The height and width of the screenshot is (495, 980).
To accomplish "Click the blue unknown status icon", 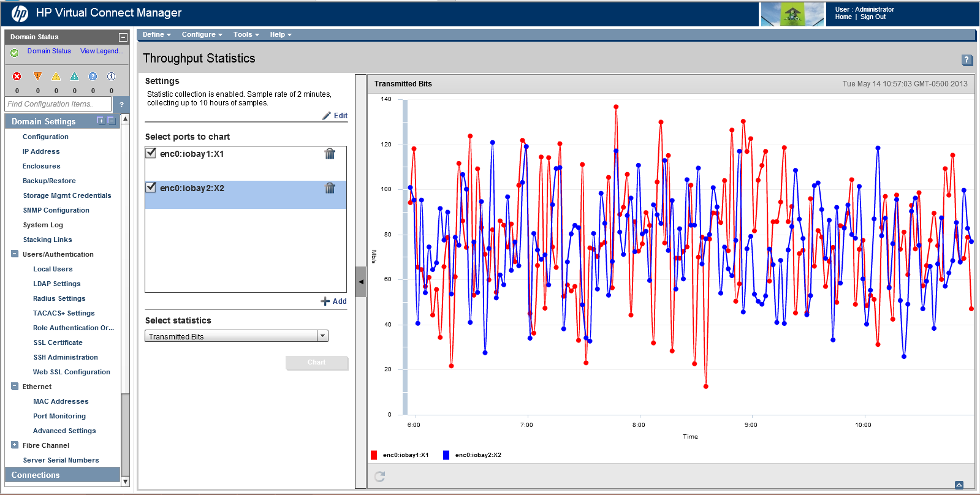I will click(93, 77).
